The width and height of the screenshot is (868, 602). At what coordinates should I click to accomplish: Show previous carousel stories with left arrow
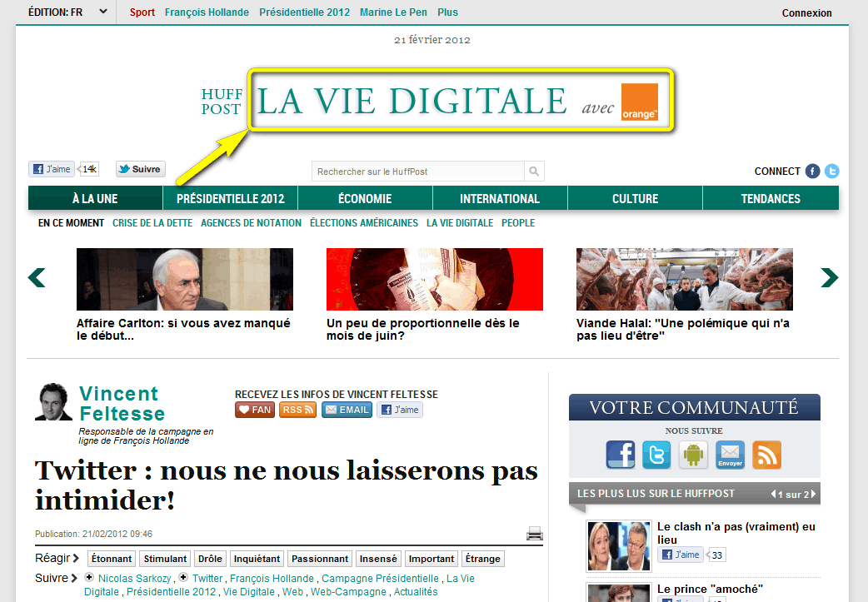point(37,277)
